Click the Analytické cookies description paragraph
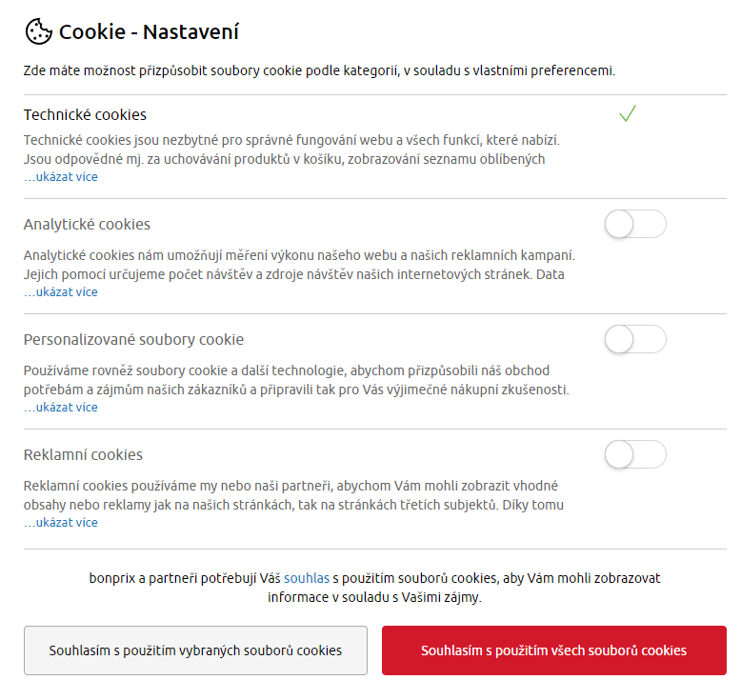741x700 pixels. [299, 265]
